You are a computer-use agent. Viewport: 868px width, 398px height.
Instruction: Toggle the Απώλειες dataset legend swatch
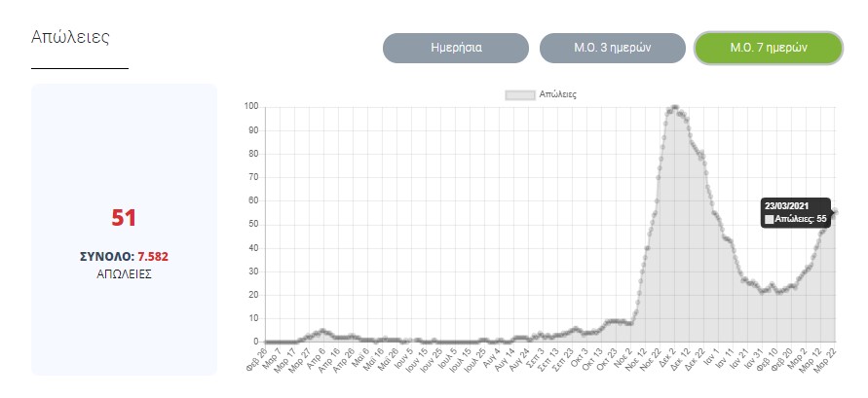[519, 94]
